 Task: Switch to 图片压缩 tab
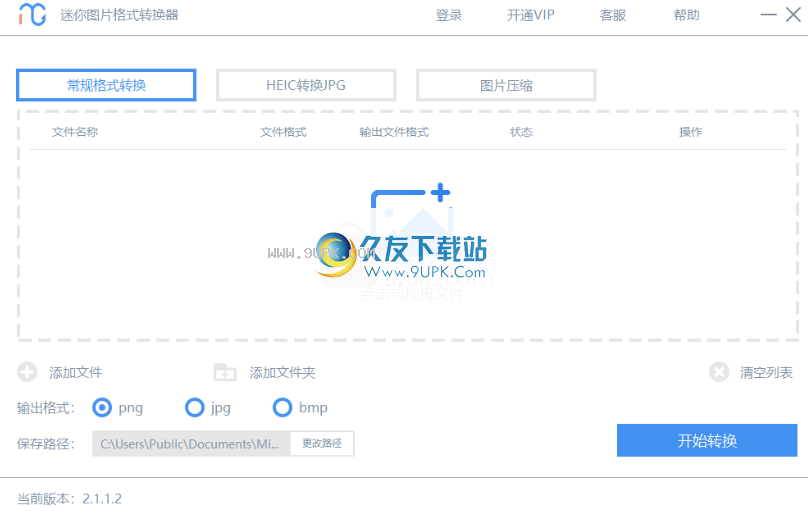[x=506, y=85]
